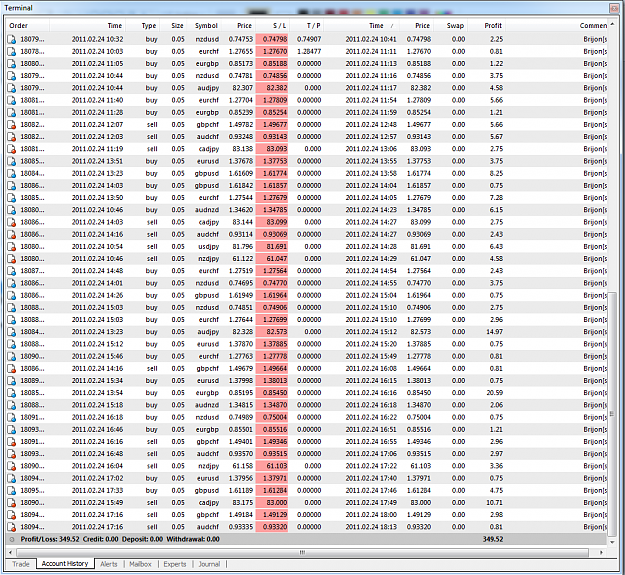Viewport: 625px width, 575px height.
Task: Click the open price 81.796 cell
Action: 243,247
